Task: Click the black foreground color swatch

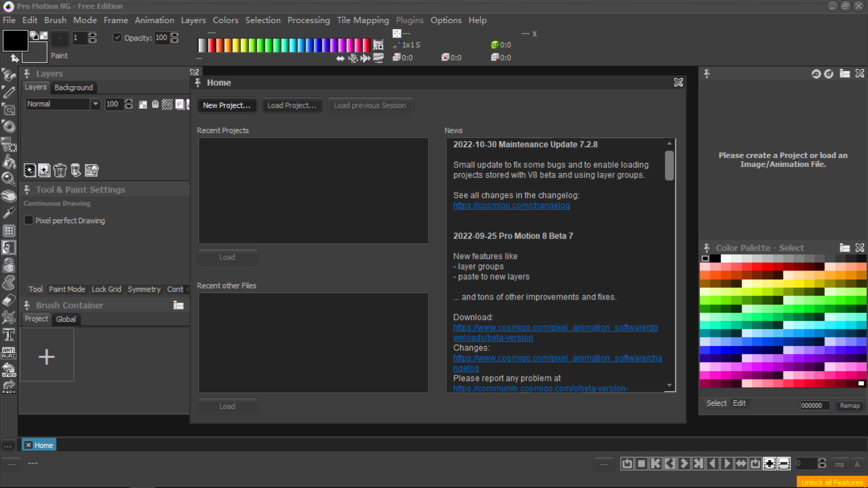Action: pos(15,40)
